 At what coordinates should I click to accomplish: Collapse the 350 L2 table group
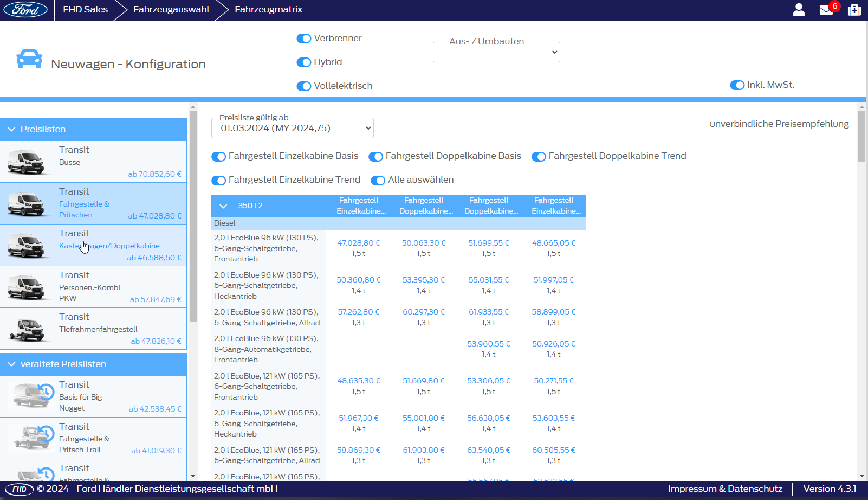(223, 206)
